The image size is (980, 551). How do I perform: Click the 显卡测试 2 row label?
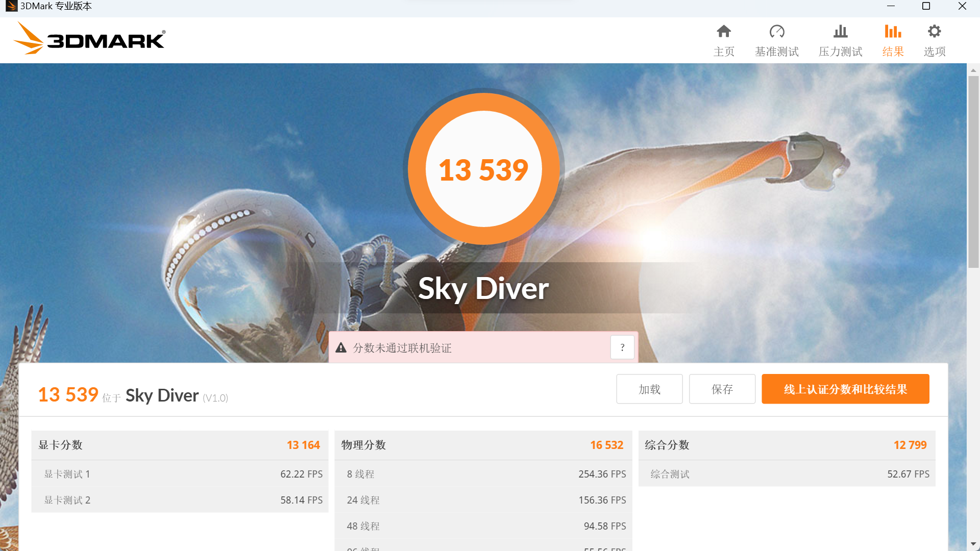coord(67,500)
